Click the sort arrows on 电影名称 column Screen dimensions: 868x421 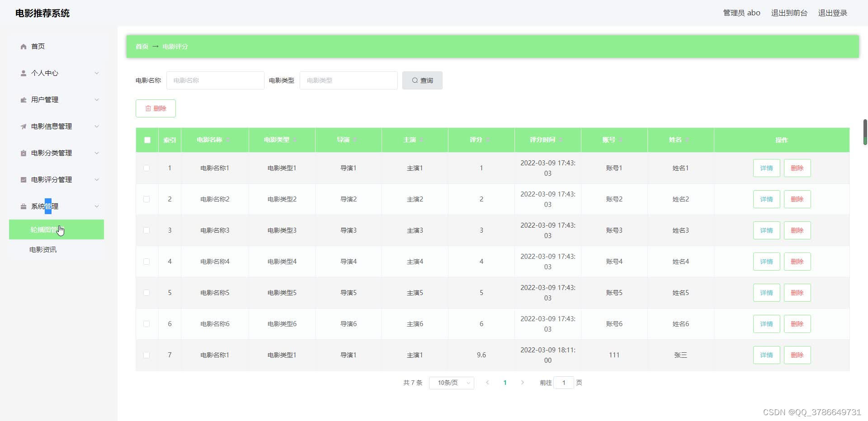coord(228,140)
